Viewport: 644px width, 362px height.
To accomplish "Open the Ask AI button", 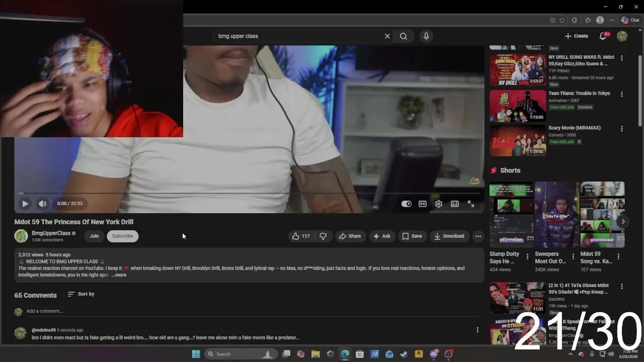I will pyautogui.click(x=382, y=236).
